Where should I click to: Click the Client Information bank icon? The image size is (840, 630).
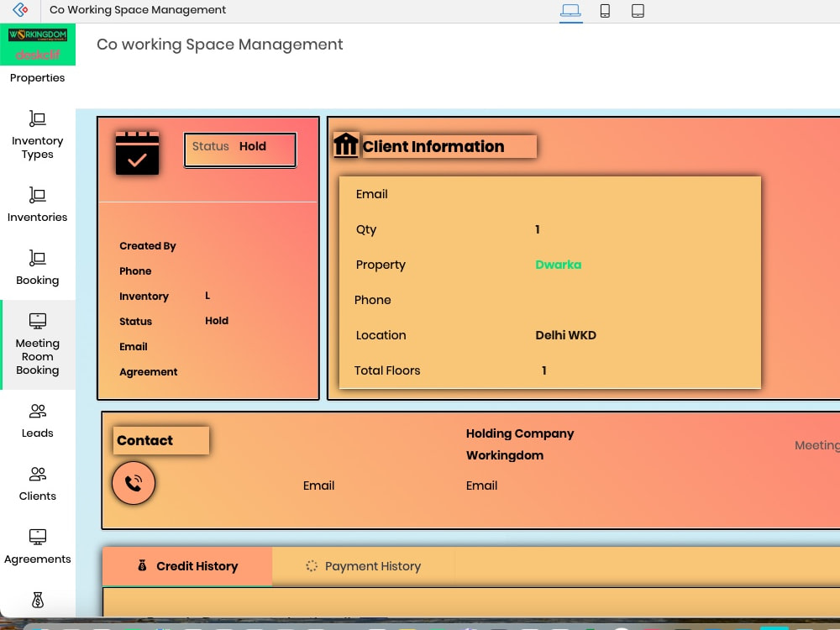(345, 144)
